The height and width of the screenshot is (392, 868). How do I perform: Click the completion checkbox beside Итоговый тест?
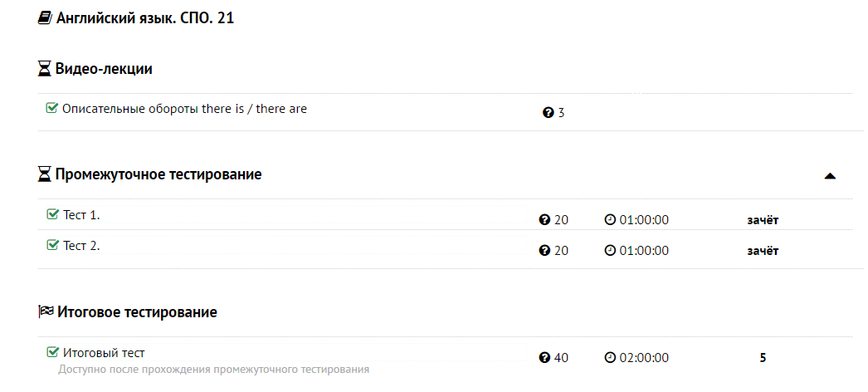pyautogui.click(x=52, y=352)
